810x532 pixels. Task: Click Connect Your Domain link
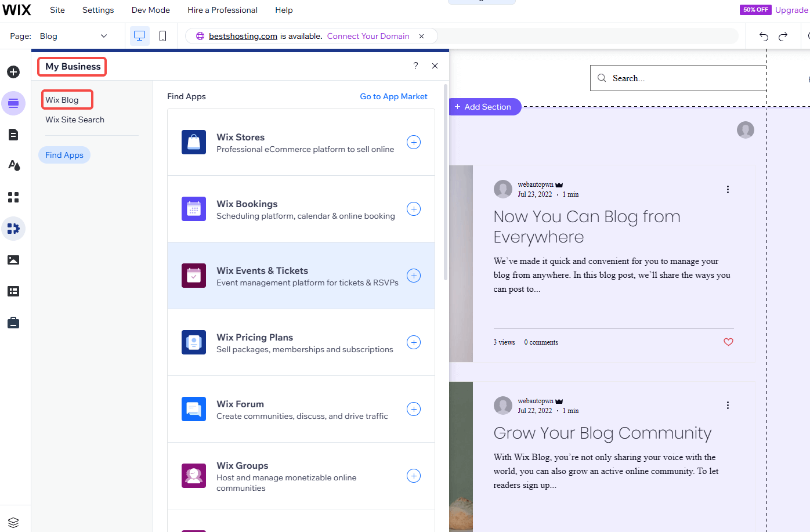click(x=368, y=36)
